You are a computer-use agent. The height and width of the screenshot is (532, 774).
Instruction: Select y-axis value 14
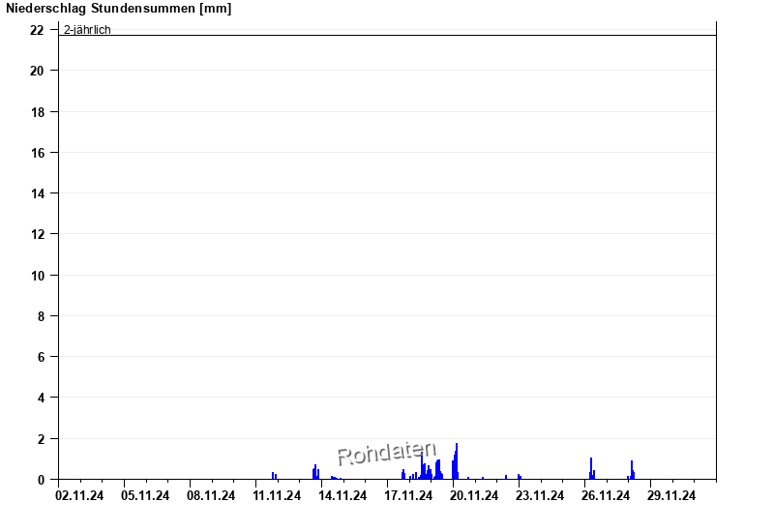click(x=37, y=193)
